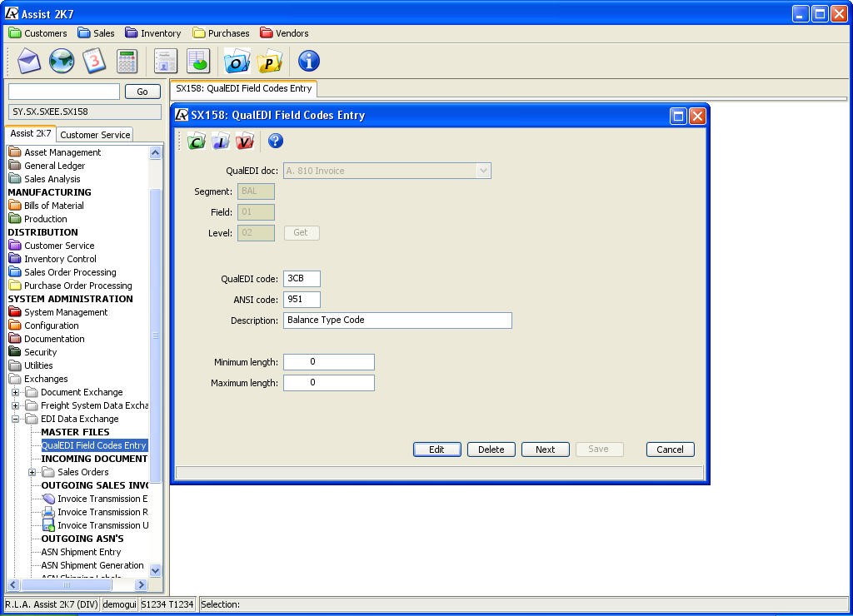
Task: Click the blue 'I' icon in SX158 dialog
Action: tap(220, 142)
